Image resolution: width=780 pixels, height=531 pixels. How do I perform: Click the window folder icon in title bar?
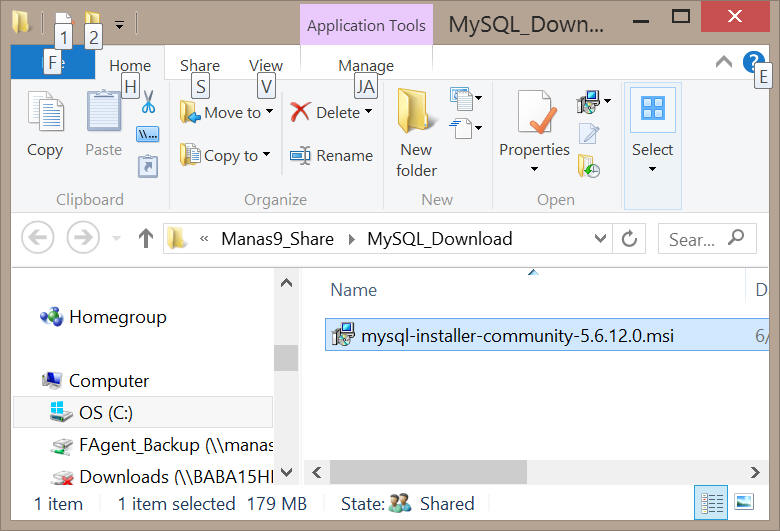click(x=21, y=23)
